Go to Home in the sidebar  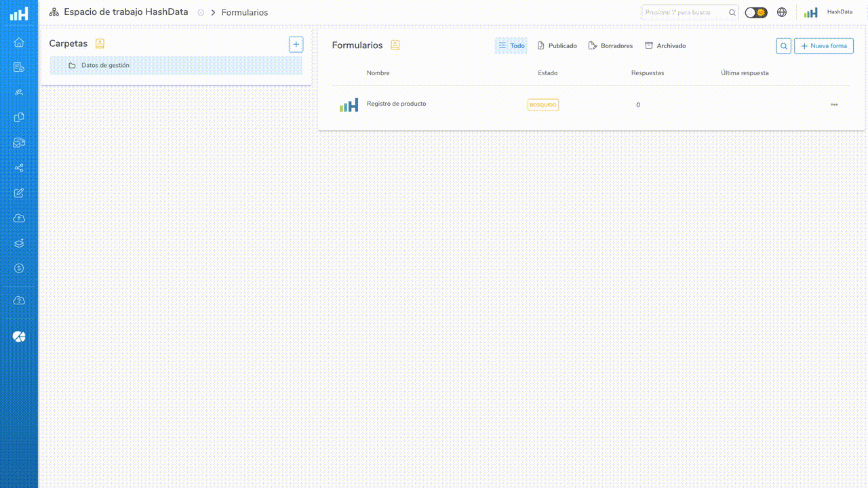click(19, 42)
